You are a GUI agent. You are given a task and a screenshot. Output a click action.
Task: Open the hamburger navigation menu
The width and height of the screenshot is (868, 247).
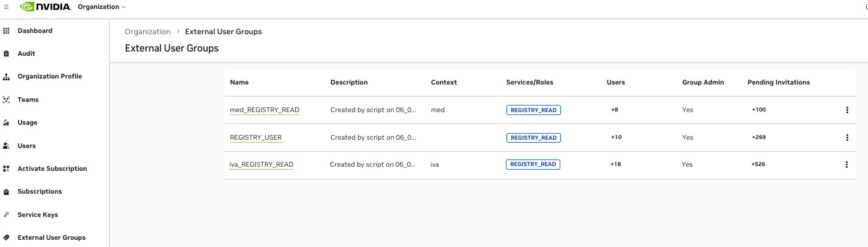(x=6, y=7)
